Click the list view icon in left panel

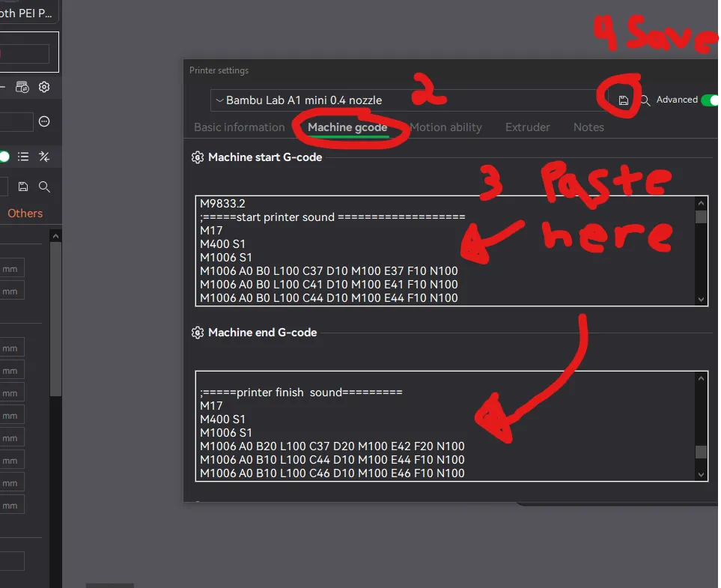(x=24, y=157)
